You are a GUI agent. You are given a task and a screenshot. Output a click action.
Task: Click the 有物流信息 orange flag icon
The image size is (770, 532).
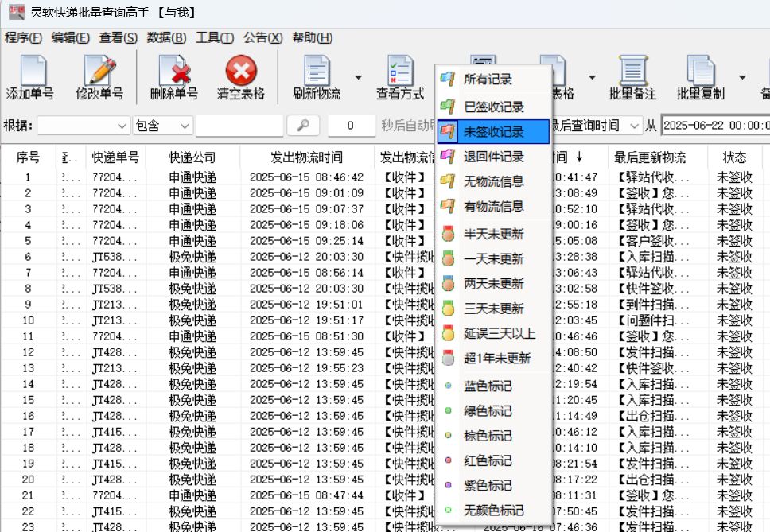(x=447, y=206)
